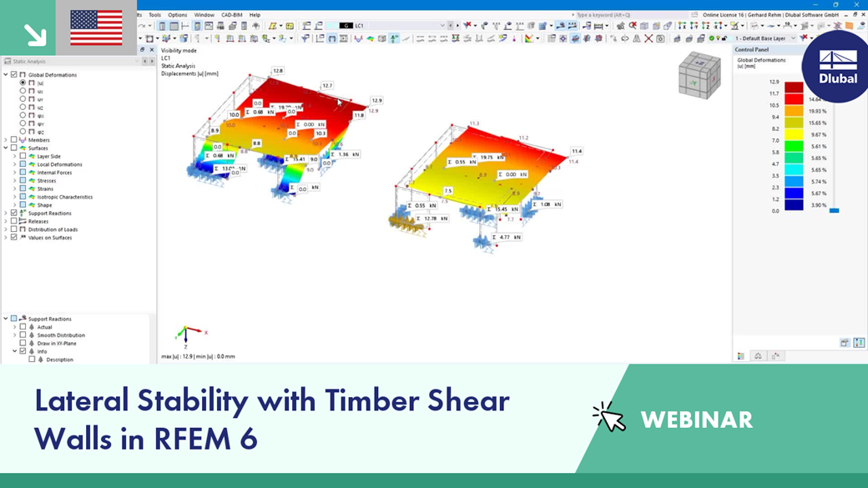Expand the Stresses tree node
This screenshot has height=488, width=868.
click(x=14, y=180)
